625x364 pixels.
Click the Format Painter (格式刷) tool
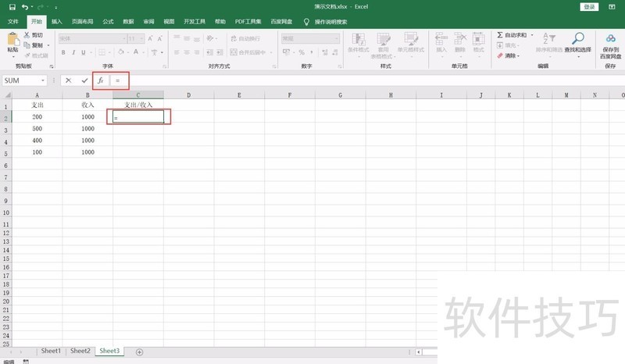36,55
